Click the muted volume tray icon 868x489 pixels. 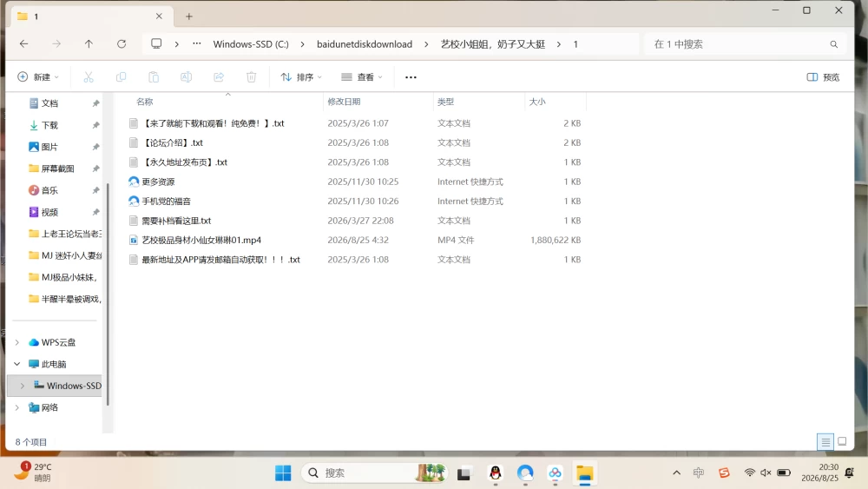766,472
